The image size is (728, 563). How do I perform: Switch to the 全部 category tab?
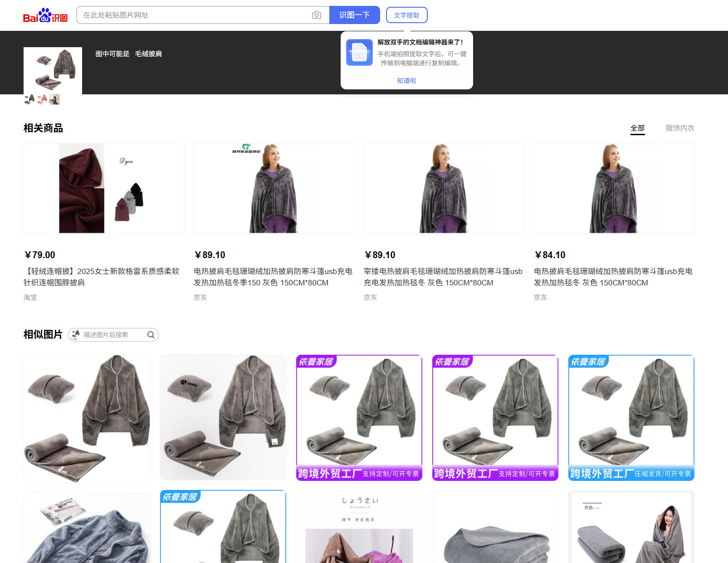637,128
